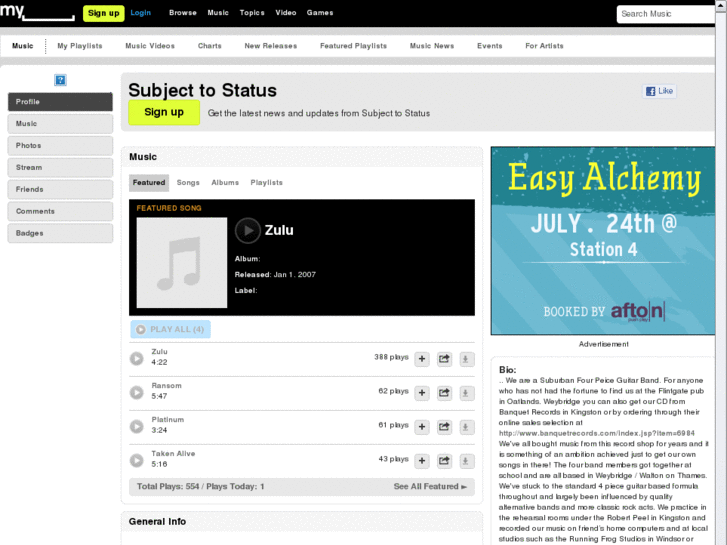Share the Taken Alive track
727x545 pixels.
444,461
